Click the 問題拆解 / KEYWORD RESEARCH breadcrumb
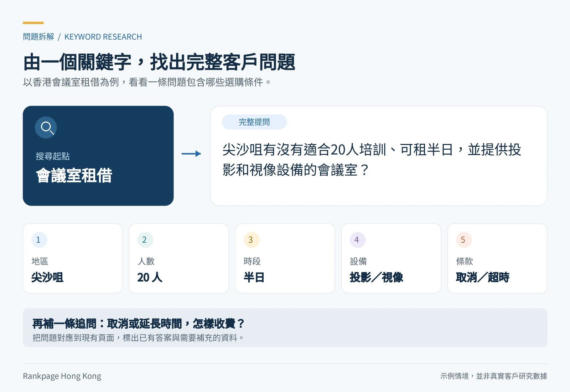This screenshot has width=570, height=392. pos(82,37)
